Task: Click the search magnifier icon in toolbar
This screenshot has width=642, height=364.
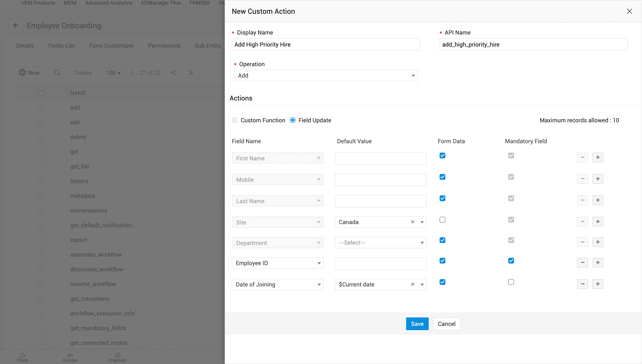Action: click(57, 73)
